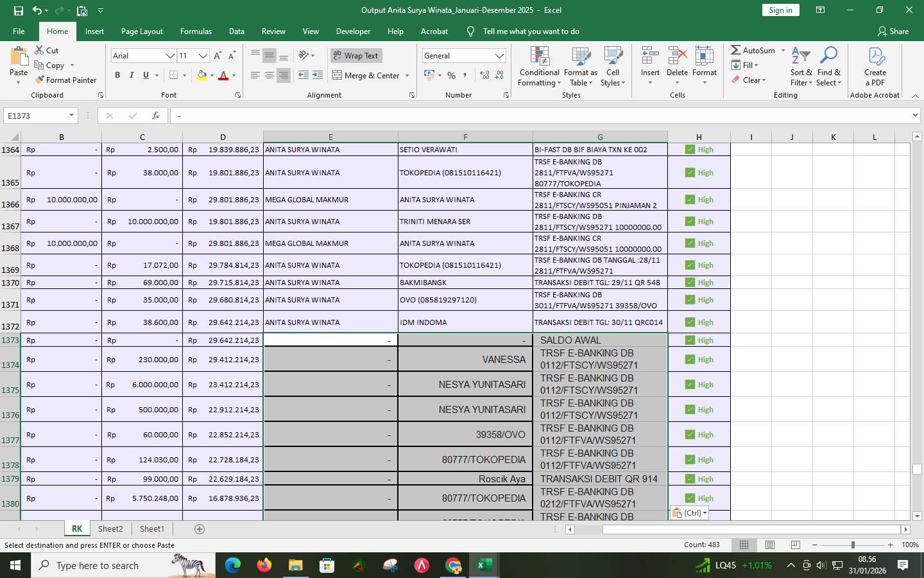Toggle italic formatting
The image size is (924, 578).
tap(133, 75)
